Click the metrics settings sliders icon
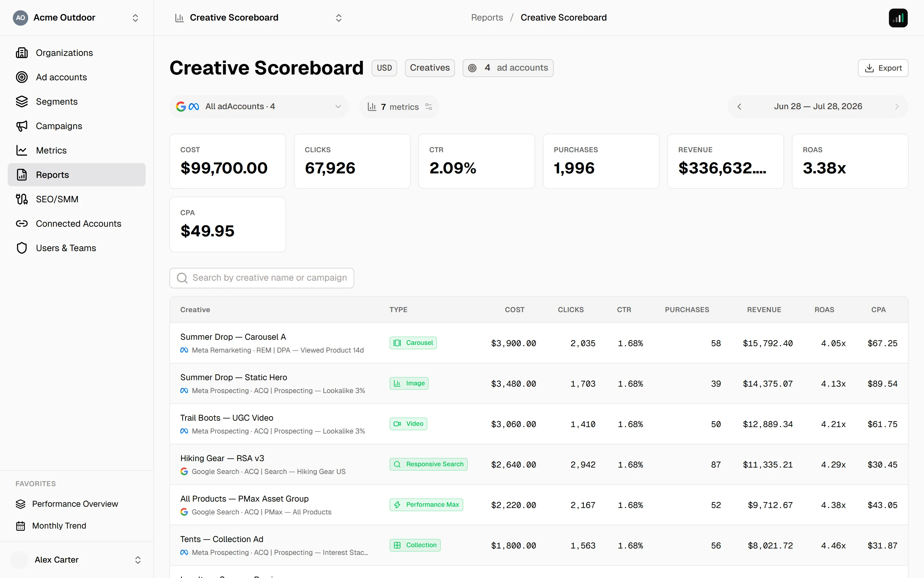This screenshot has width=924, height=578. click(429, 107)
